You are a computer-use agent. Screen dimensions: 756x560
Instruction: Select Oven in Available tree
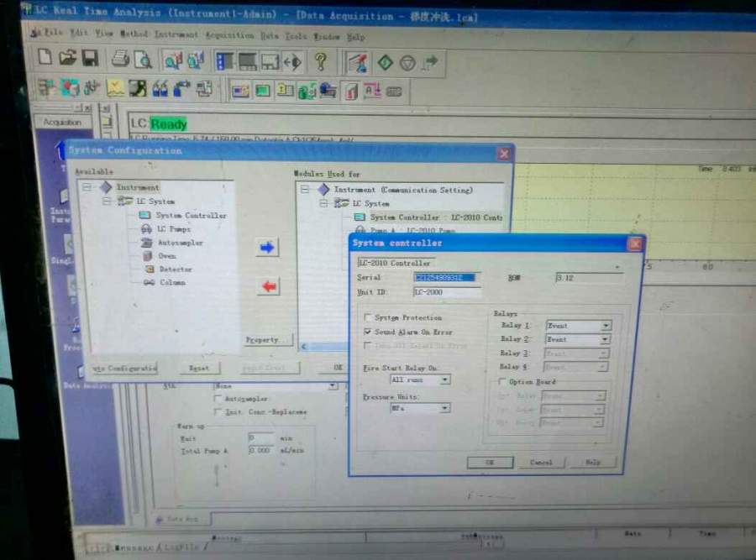[167, 256]
